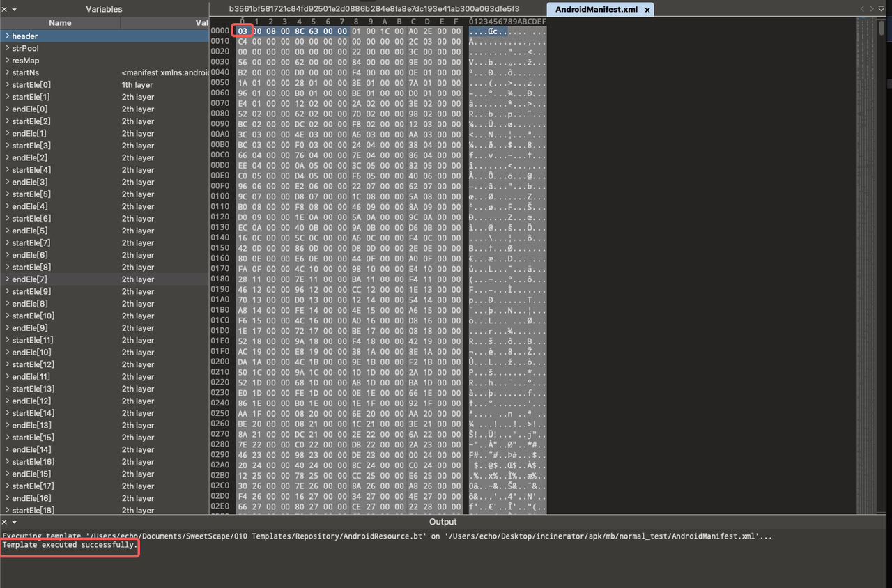Go to the next tab using the right arrow
The width and height of the screenshot is (892, 588).
pos(871,9)
